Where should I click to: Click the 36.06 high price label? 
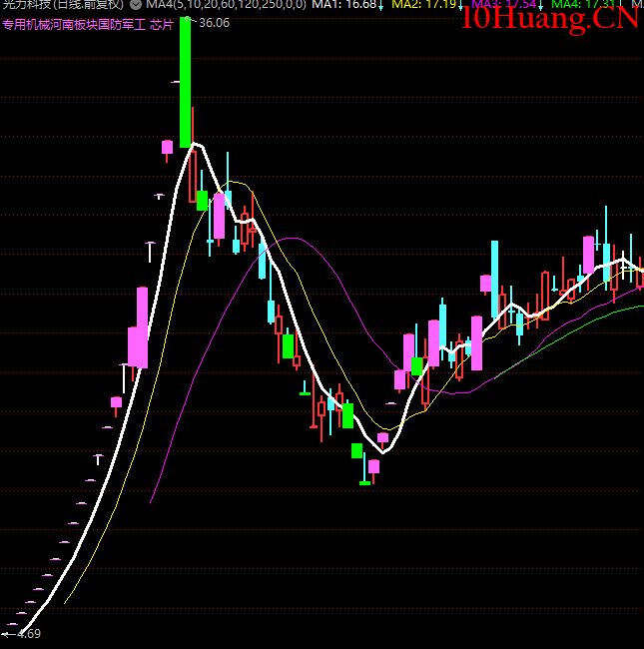(x=214, y=23)
